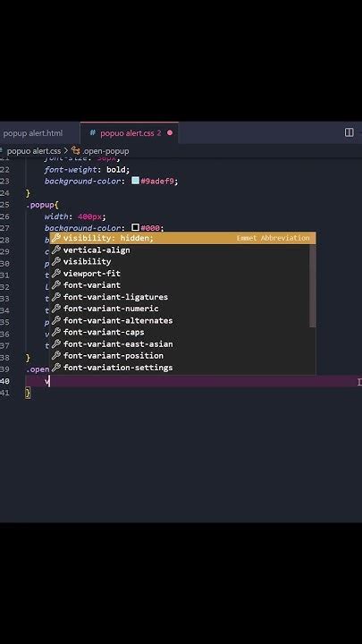Open the #000 black color swatch
The height and width of the screenshot is (644, 362).
pos(136,227)
